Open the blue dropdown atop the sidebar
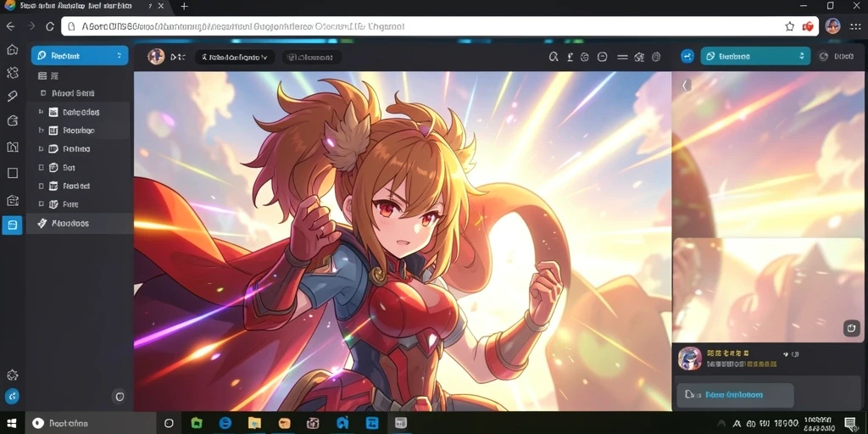 coord(80,55)
